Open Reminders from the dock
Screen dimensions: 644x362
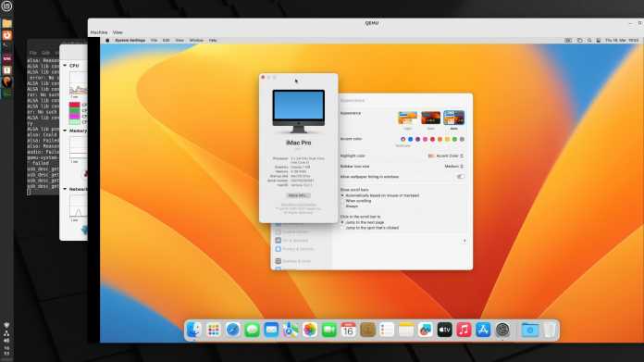coord(387,330)
